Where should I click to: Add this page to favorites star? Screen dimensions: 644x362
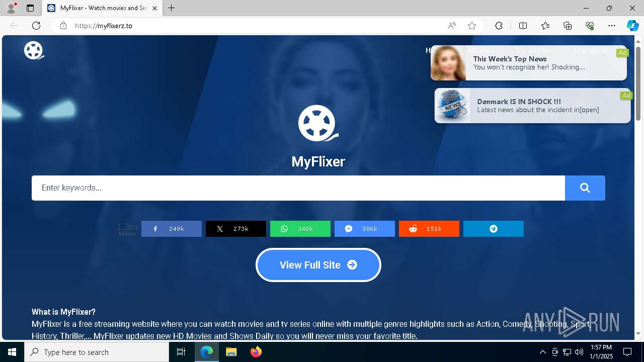(472, 26)
